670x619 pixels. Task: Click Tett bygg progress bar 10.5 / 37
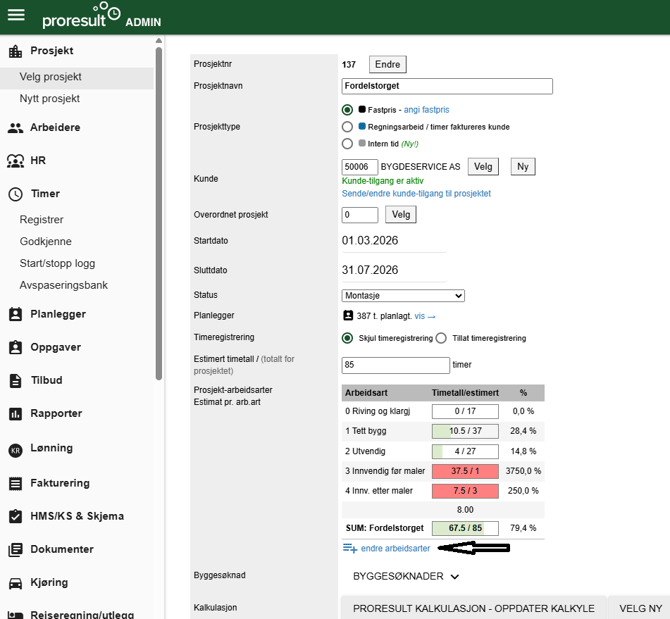(x=465, y=431)
